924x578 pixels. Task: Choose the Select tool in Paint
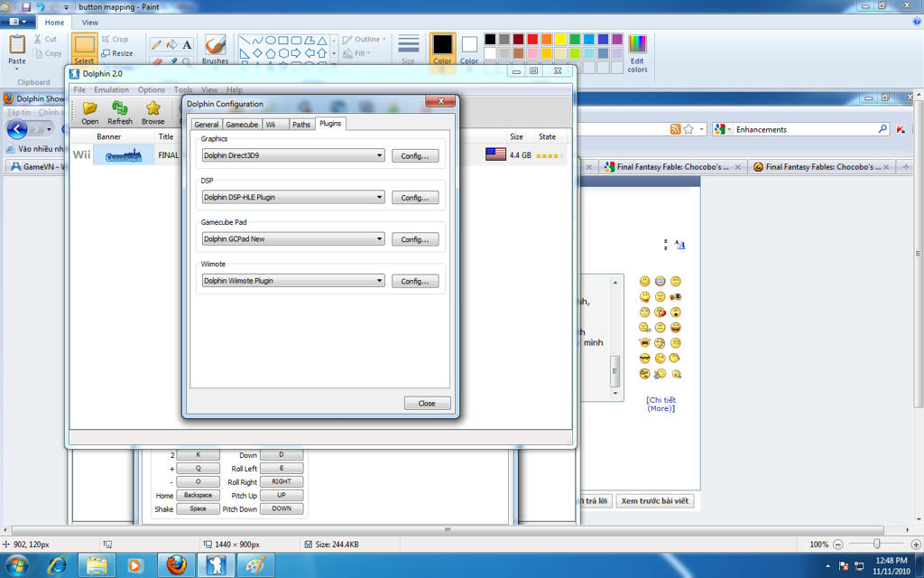[x=84, y=49]
